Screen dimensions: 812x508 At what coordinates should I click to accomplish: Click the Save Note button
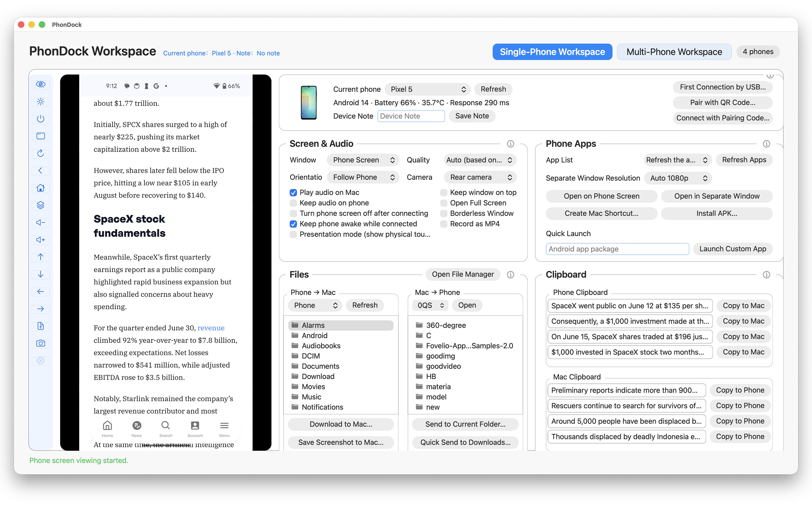(x=472, y=116)
